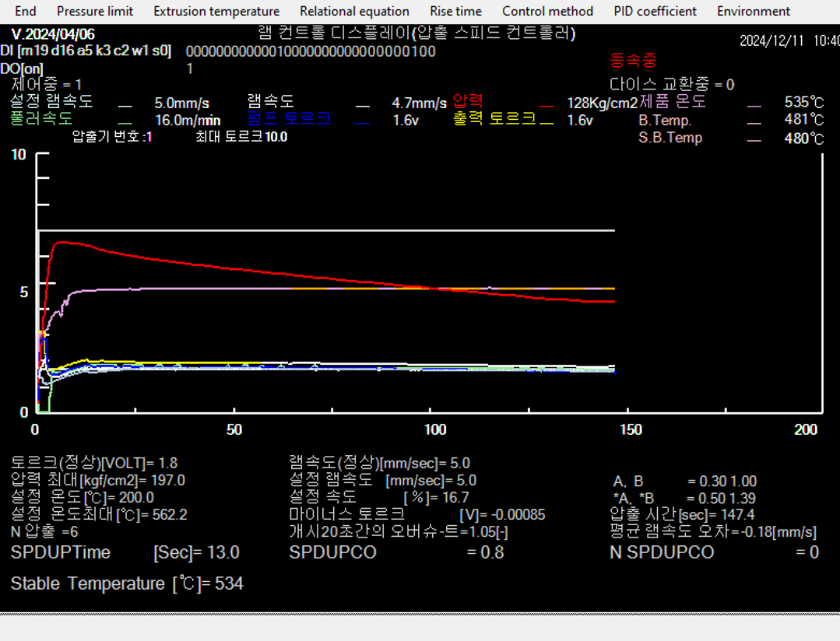Click the 2024/12/11 date display
The width and height of the screenshot is (840, 641).
pos(773,40)
